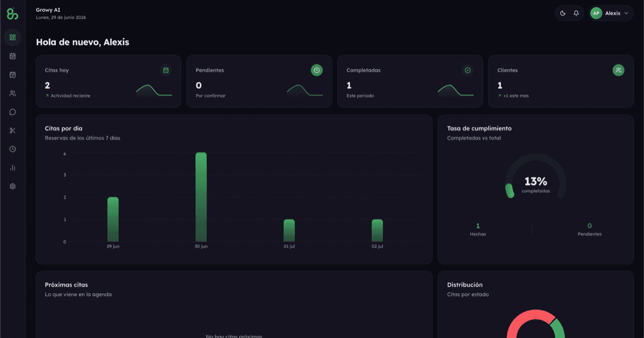Toggle dark mode with the moon icon
The height and width of the screenshot is (338, 644).
[x=563, y=13]
